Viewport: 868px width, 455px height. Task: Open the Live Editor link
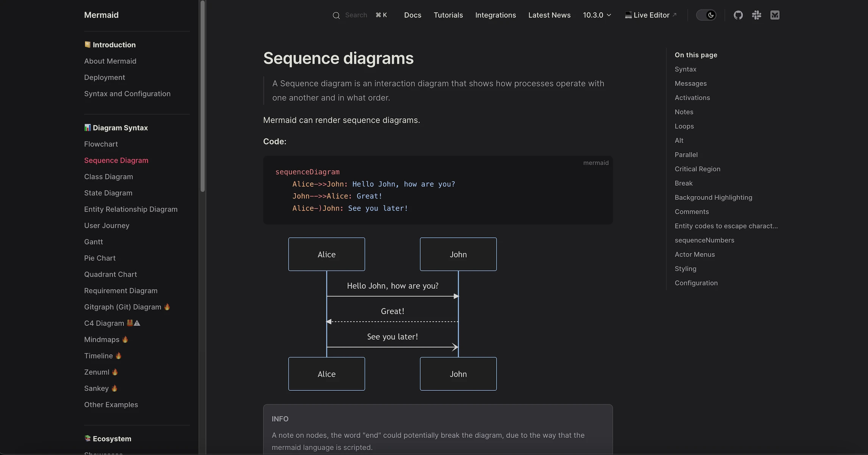651,15
